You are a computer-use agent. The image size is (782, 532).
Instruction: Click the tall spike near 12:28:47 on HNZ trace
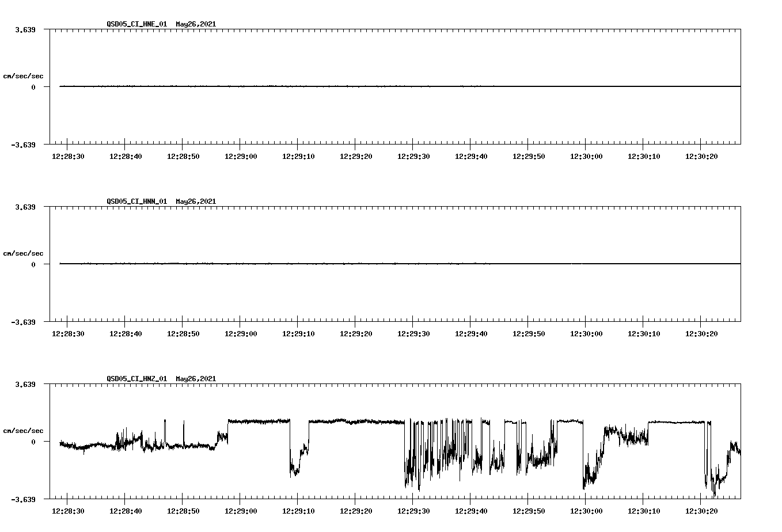165,426
